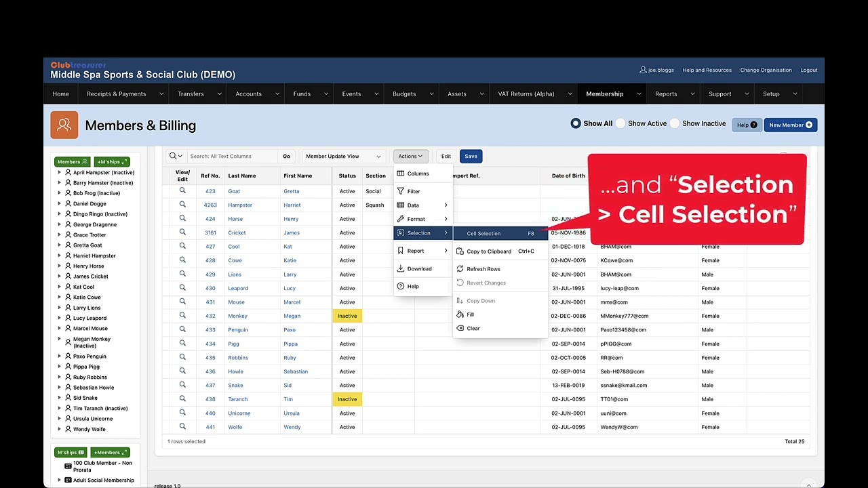Click the Save button

(471, 156)
